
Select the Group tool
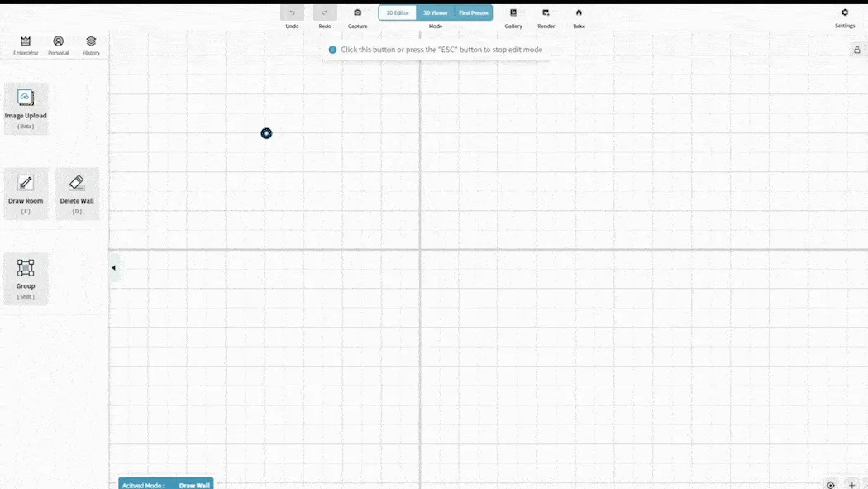26,280
